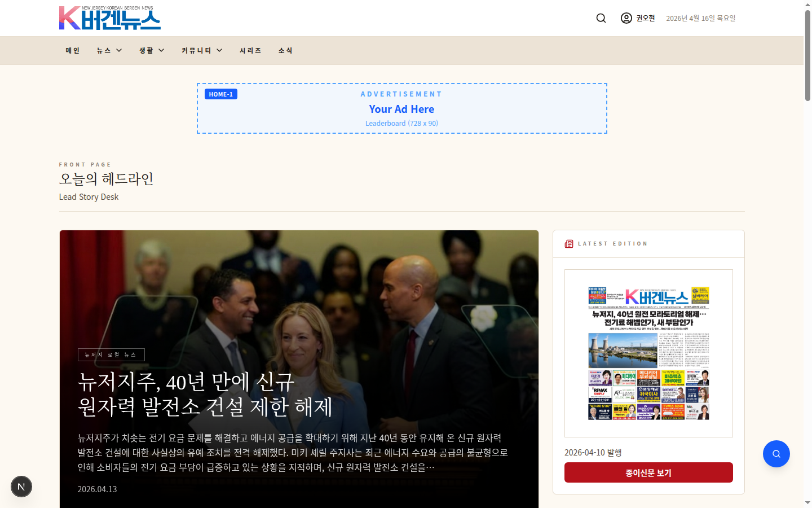
Task: Open search via the magnifier icon
Action: pyautogui.click(x=601, y=17)
